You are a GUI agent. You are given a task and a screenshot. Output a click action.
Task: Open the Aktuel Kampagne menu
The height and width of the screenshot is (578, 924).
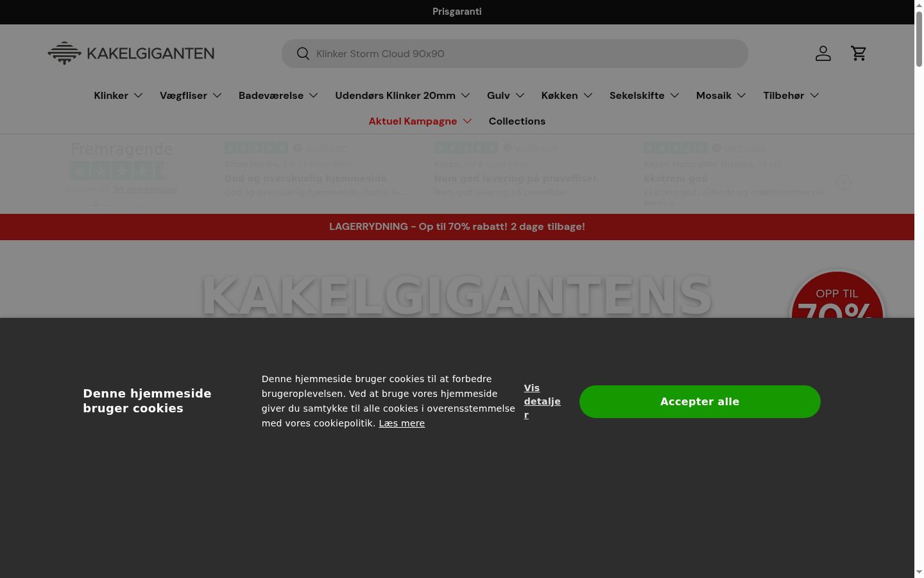pyautogui.click(x=420, y=121)
